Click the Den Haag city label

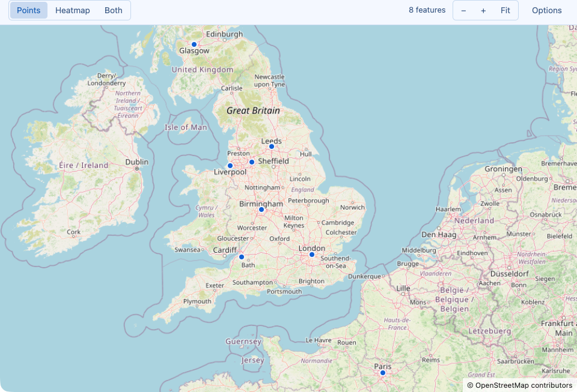click(439, 235)
